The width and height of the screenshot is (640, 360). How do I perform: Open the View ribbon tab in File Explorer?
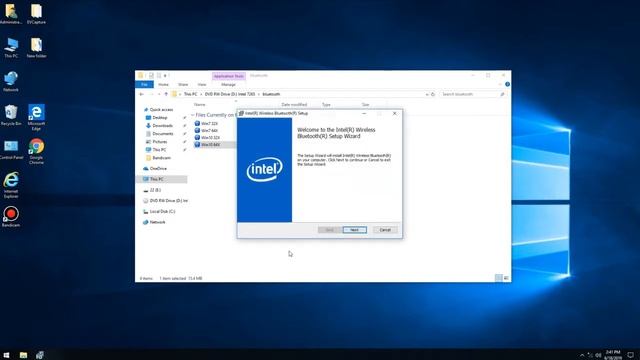pyautogui.click(x=202, y=84)
